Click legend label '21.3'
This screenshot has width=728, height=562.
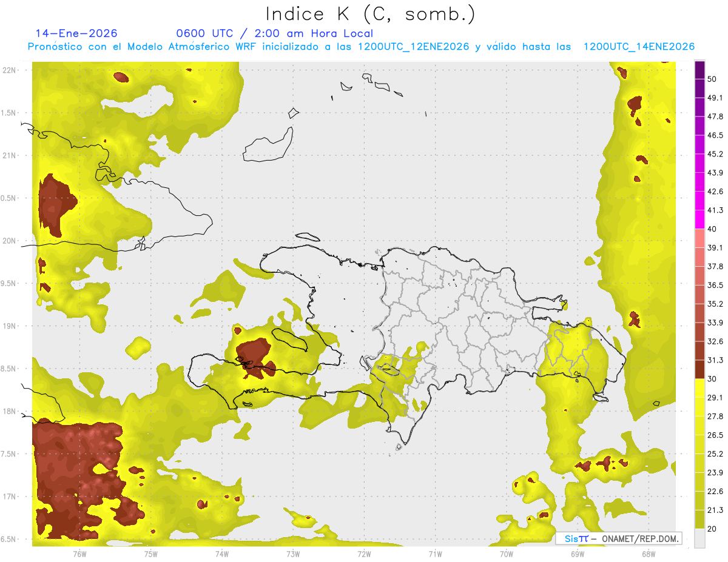point(715,510)
